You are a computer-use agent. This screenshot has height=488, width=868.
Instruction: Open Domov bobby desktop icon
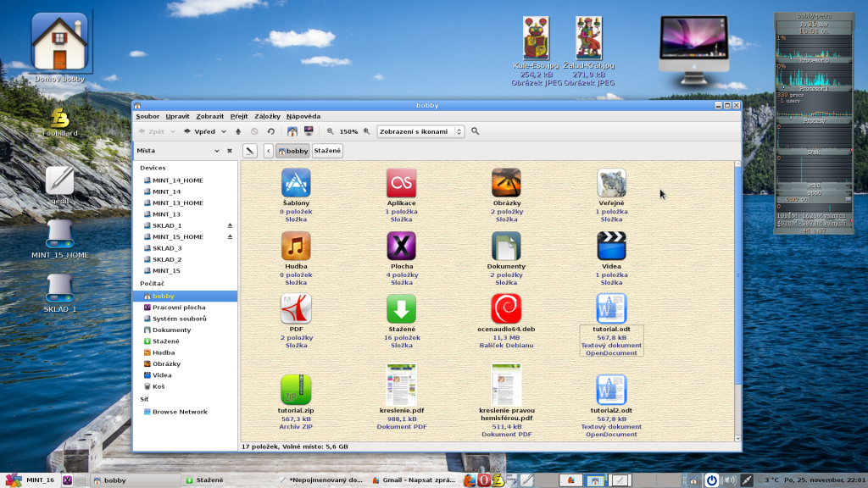[x=60, y=42]
